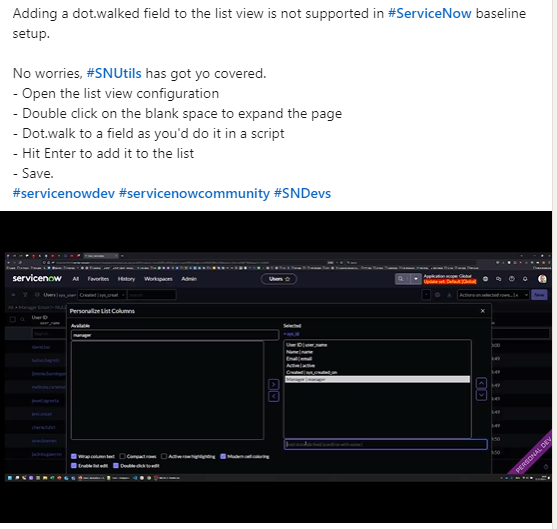Move selected column down
Viewport: 557px width, 529px height.
coord(481,395)
